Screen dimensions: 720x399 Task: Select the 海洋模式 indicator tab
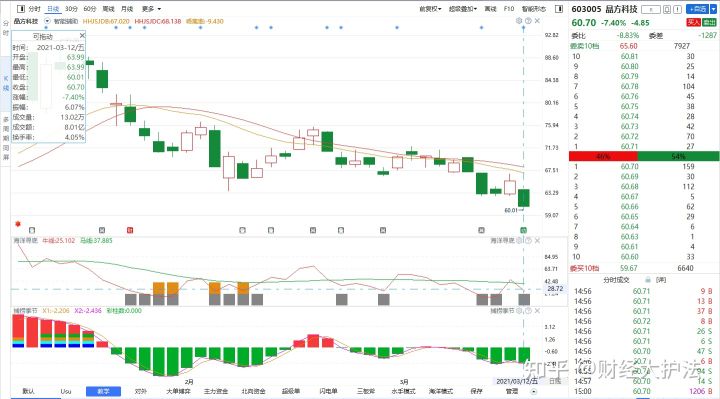(x=441, y=391)
